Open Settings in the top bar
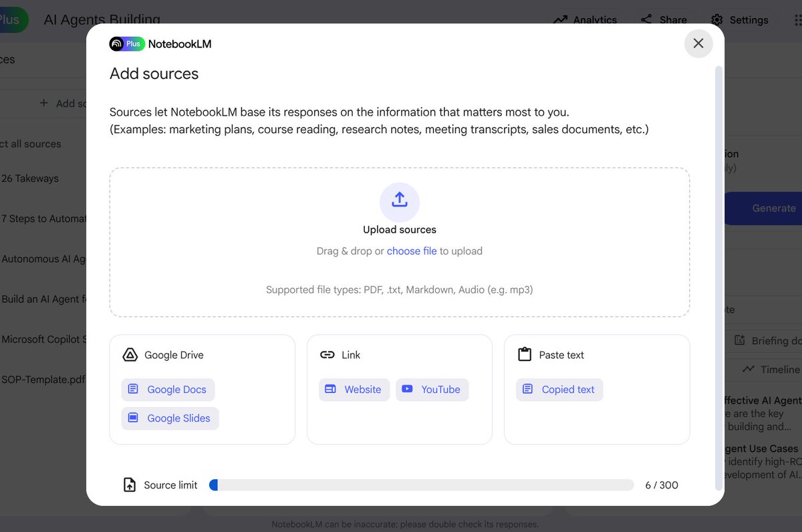This screenshot has width=802, height=532. pos(740,20)
